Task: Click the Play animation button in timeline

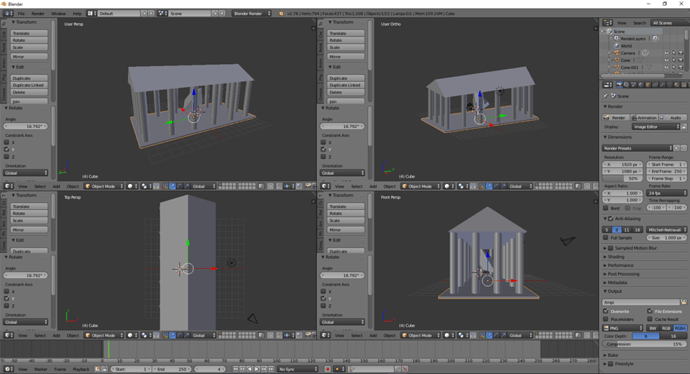Action: click(x=257, y=369)
